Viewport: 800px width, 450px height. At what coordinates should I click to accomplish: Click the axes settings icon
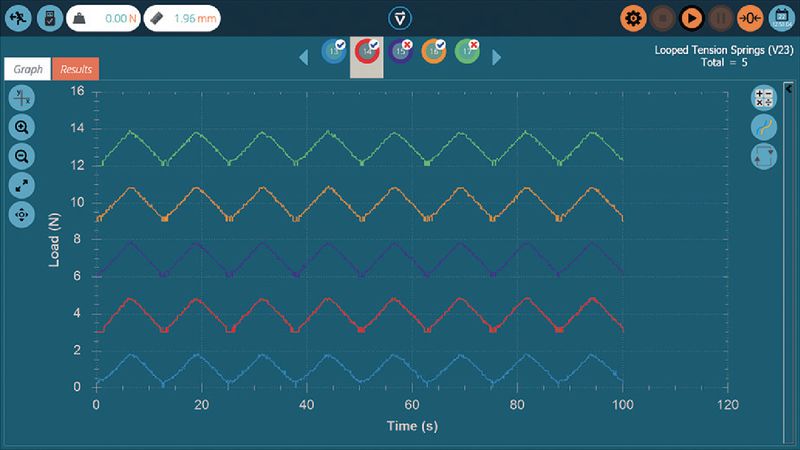click(x=21, y=97)
